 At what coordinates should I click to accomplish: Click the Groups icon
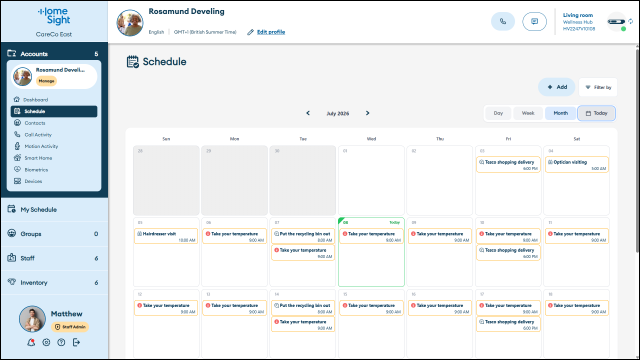pyautogui.click(x=11, y=233)
